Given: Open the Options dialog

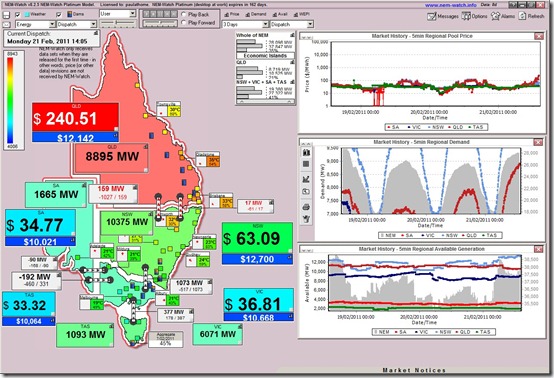Looking at the screenshot, I should click(474, 16).
